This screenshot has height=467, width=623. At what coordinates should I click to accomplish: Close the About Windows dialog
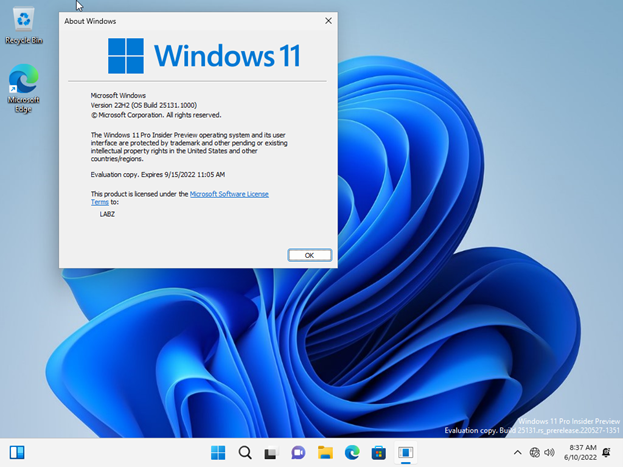coord(328,21)
